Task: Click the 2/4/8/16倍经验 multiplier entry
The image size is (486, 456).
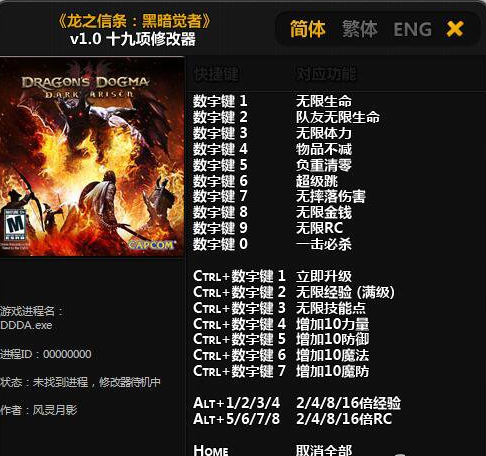Action: (348, 403)
